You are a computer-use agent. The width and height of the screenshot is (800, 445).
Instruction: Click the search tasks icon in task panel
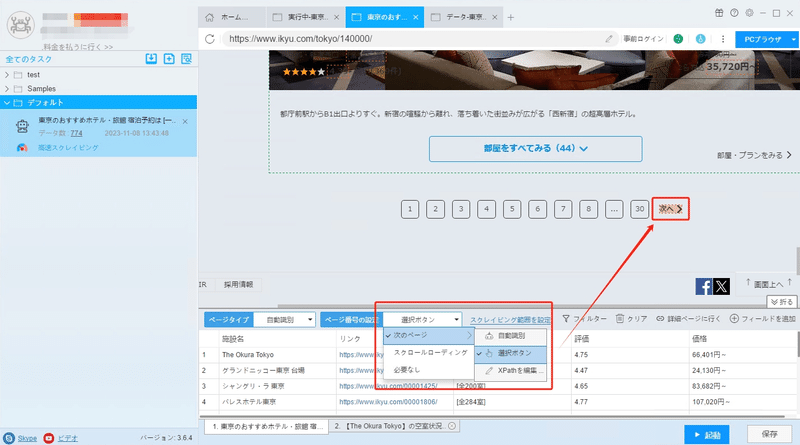(186, 59)
